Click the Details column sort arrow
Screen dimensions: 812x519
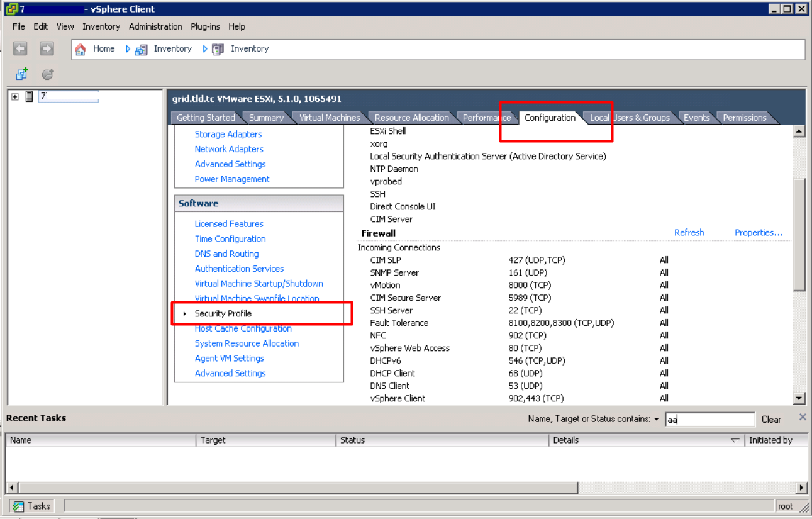pos(735,440)
